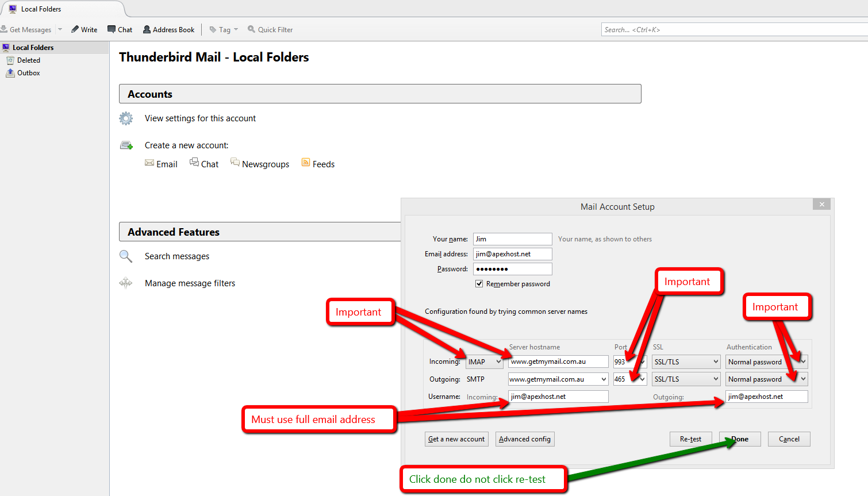868x496 pixels.
Task: Click the Accounts section header
Action: point(380,94)
